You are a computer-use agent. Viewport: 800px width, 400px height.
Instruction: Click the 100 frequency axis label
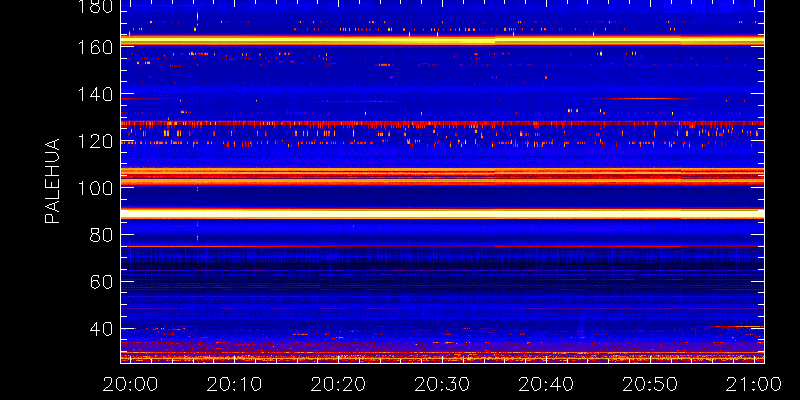(x=94, y=188)
